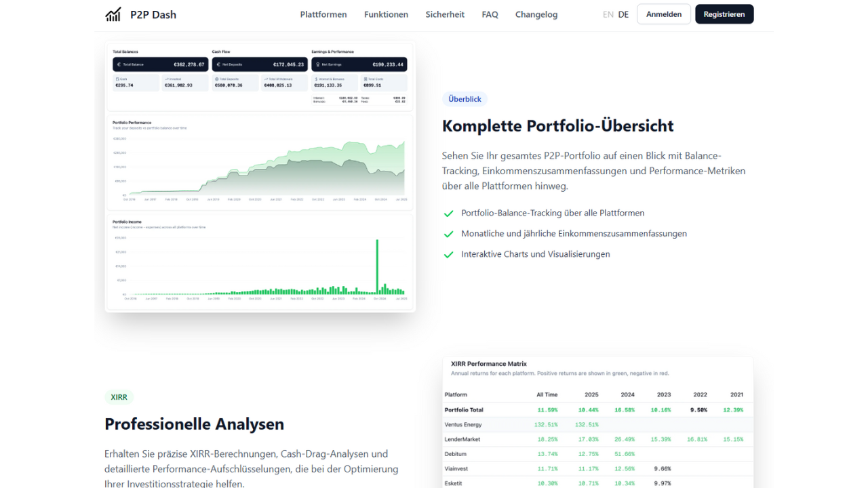
Task: Open the Sicherheit menu item
Action: [x=444, y=14]
